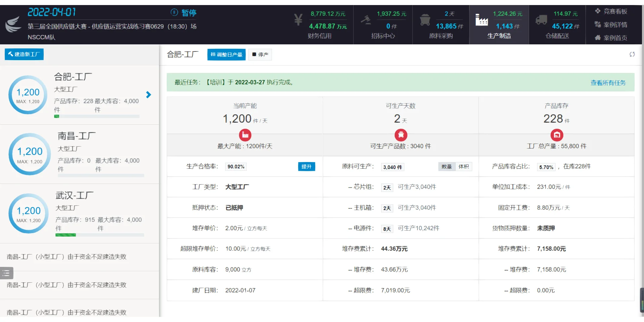Screen dimensions: 644x322
Task: 点击武汉-工厂的库存进度条
Action: click(99, 235)
